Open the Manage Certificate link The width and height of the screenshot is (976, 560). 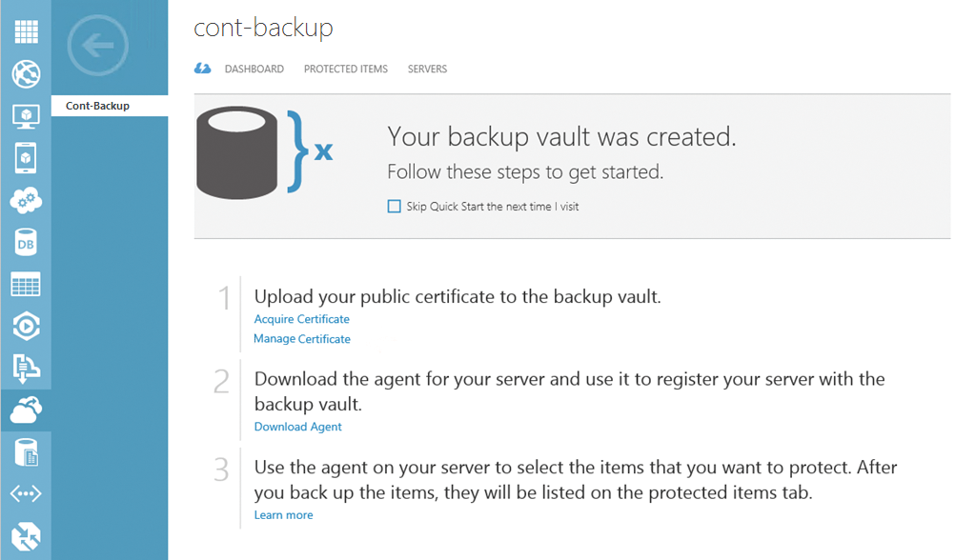tap(302, 338)
